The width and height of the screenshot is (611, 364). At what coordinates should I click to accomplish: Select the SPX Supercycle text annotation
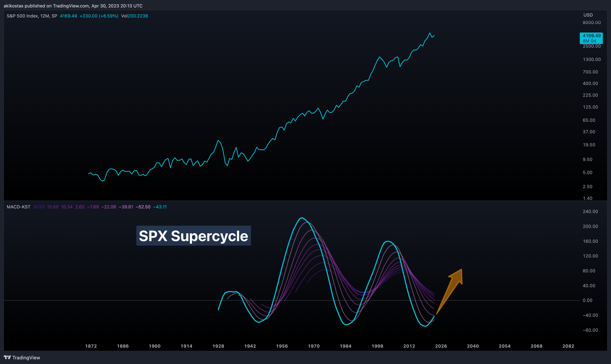tap(193, 236)
